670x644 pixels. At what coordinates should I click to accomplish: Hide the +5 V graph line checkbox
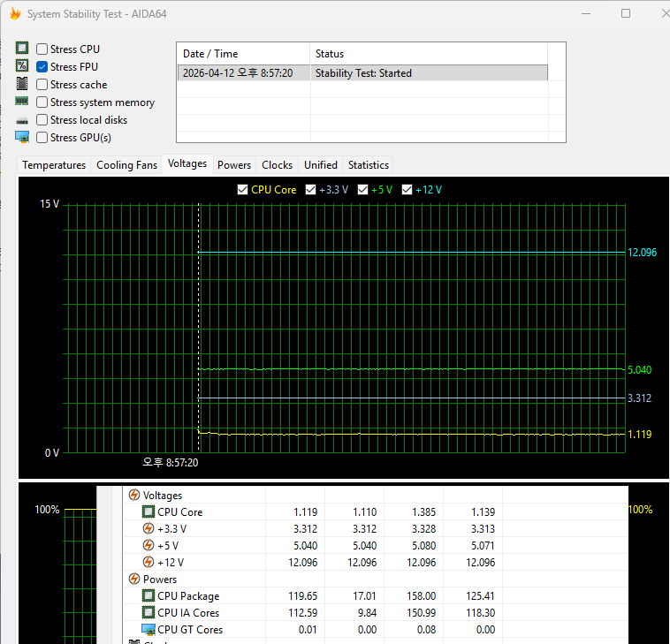[x=362, y=190]
